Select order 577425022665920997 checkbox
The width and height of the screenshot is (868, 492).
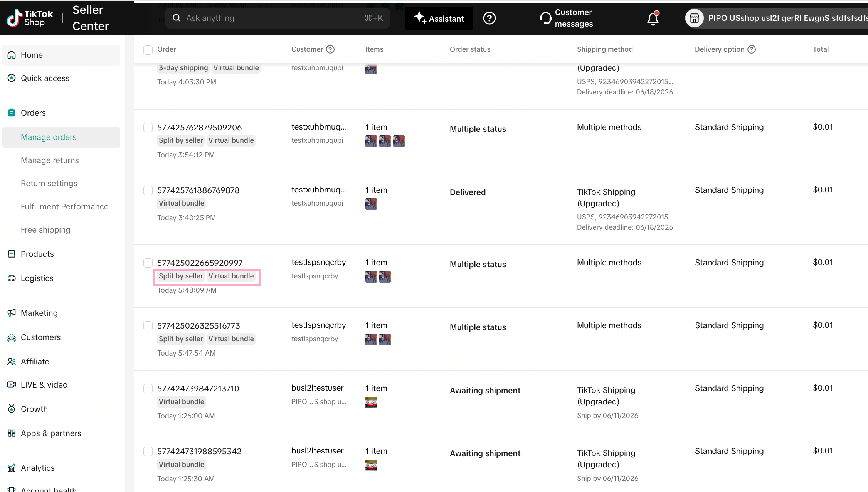coord(148,263)
